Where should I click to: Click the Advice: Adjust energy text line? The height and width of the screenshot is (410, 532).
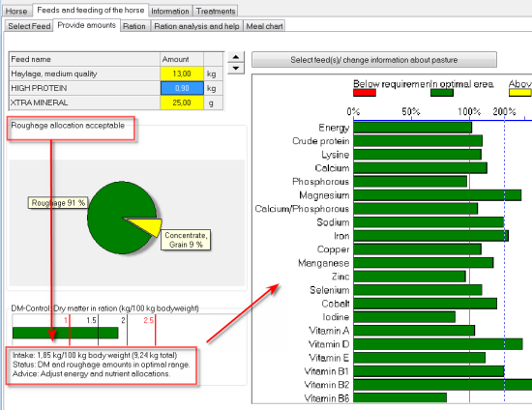pyautogui.click(x=92, y=373)
